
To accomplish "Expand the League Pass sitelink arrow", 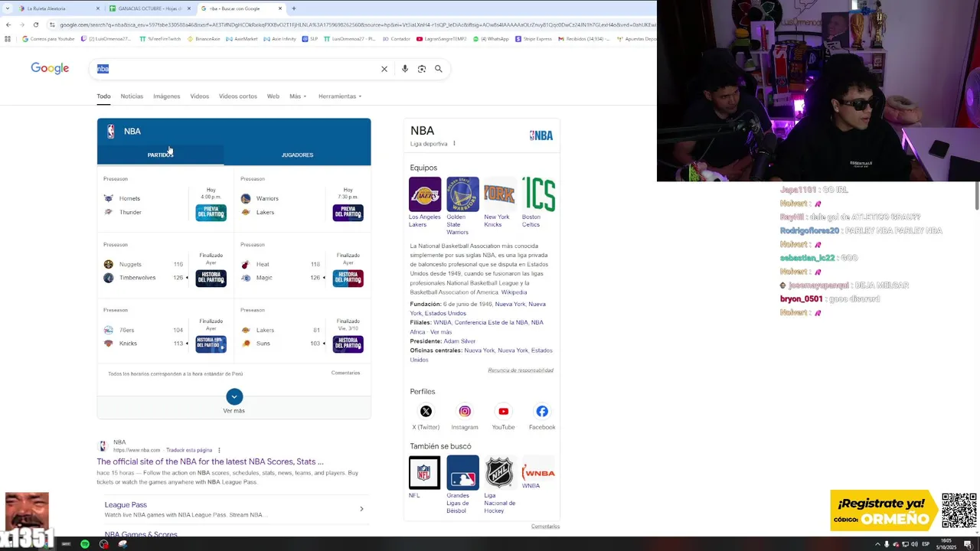I will [x=361, y=509].
